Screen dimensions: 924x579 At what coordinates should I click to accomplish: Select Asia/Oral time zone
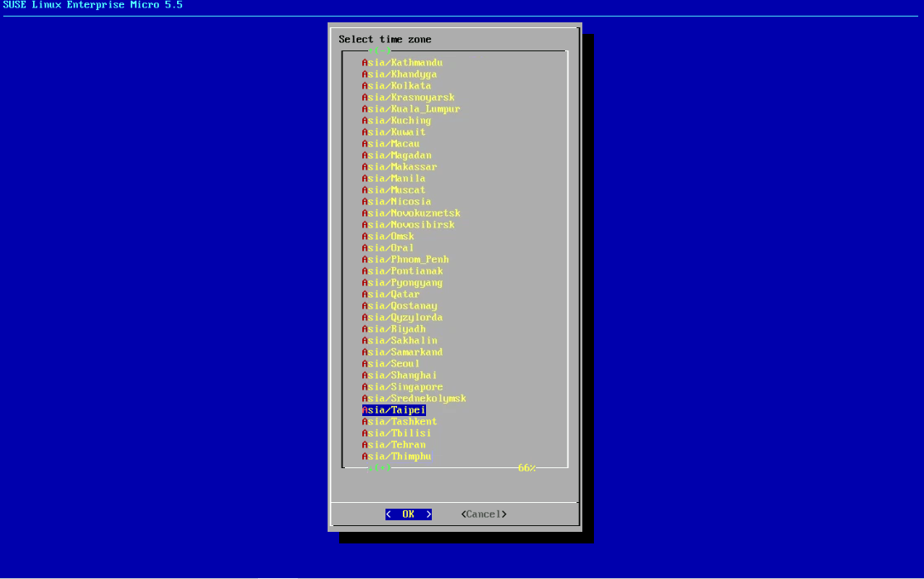388,248
